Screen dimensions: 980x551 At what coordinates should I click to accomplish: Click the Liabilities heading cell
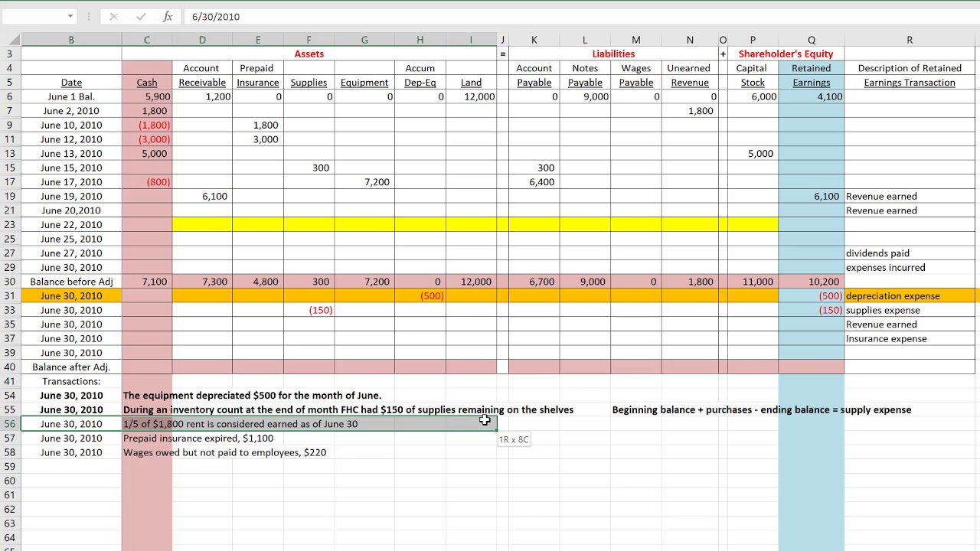pos(613,54)
